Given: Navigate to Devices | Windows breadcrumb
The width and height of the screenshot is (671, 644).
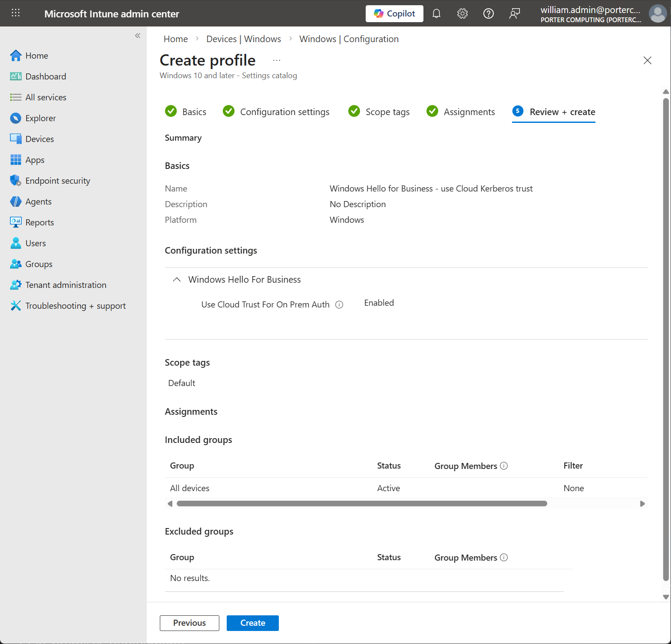Looking at the screenshot, I should click(244, 39).
